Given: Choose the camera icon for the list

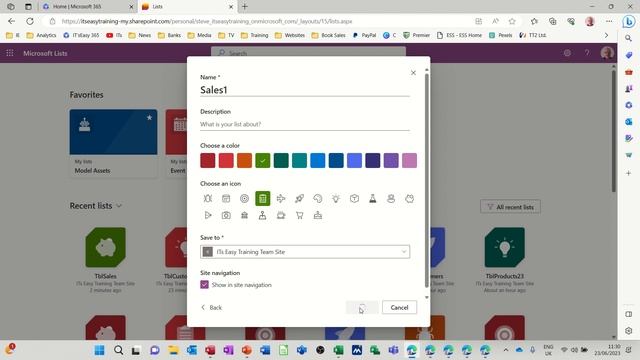Looking at the screenshot, I should click(226, 215).
